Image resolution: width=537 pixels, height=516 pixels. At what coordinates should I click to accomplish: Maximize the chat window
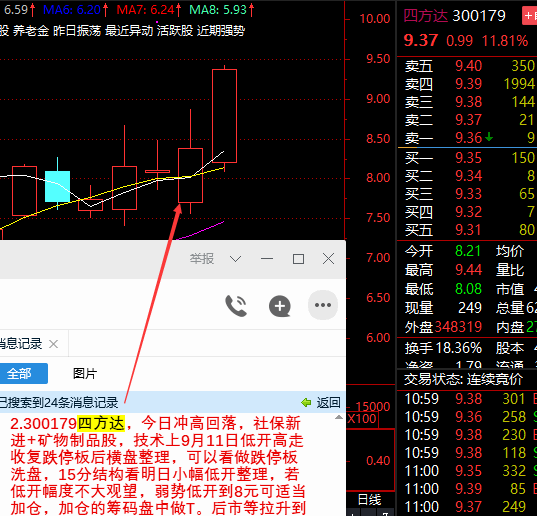tap(298, 259)
